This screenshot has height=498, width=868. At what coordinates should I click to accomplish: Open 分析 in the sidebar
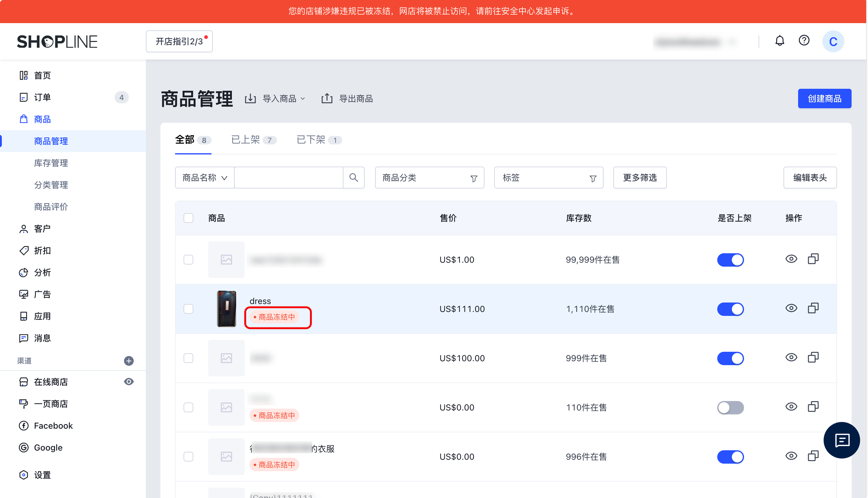(73, 272)
